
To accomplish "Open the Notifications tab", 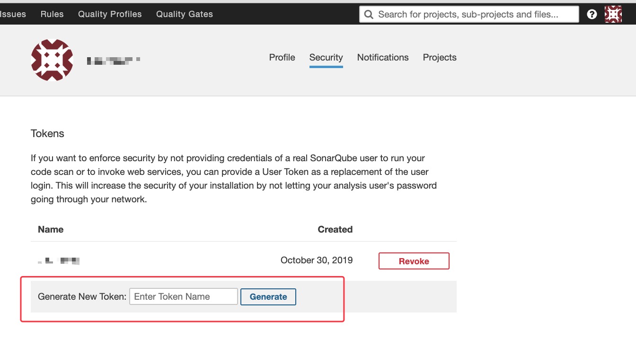I will [x=383, y=58].
